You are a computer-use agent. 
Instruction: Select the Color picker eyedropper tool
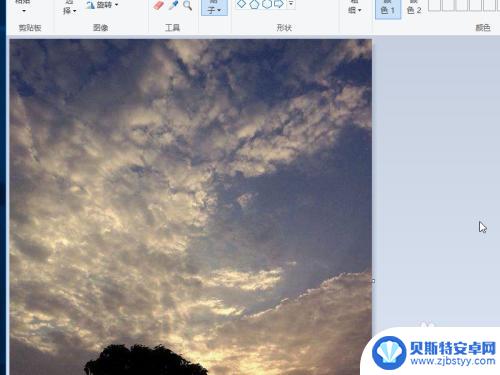coord(173,5)
